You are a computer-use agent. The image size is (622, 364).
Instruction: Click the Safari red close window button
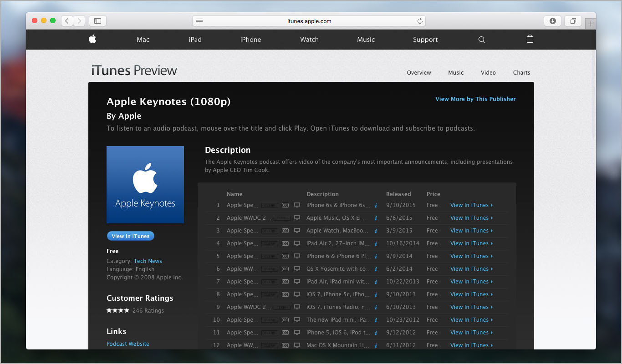[35, 20]
